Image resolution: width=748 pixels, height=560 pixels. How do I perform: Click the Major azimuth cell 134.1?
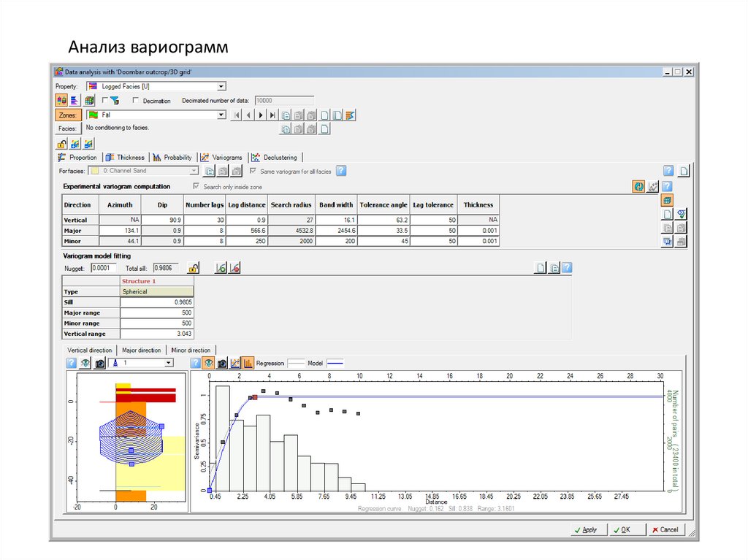coord(121,231)
